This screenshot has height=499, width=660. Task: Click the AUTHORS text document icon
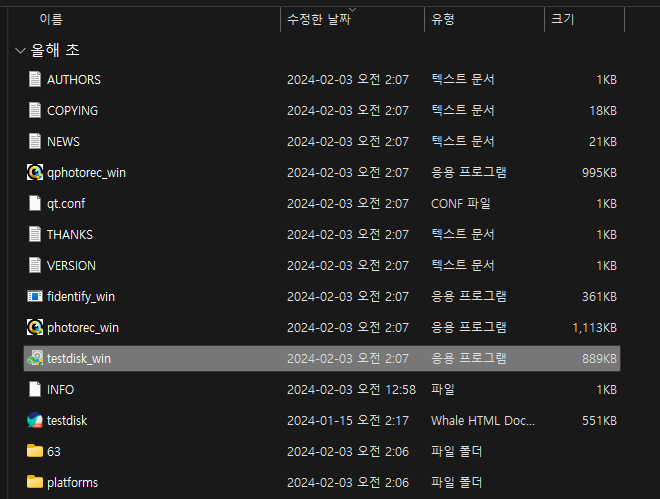[x=35, y=79]
